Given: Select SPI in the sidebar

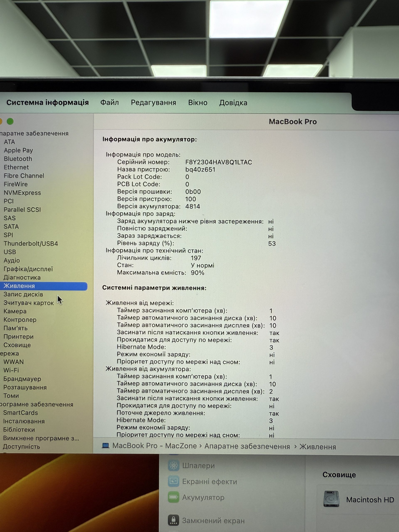Looking at the screenshot, I should click(x=9, y=235).
